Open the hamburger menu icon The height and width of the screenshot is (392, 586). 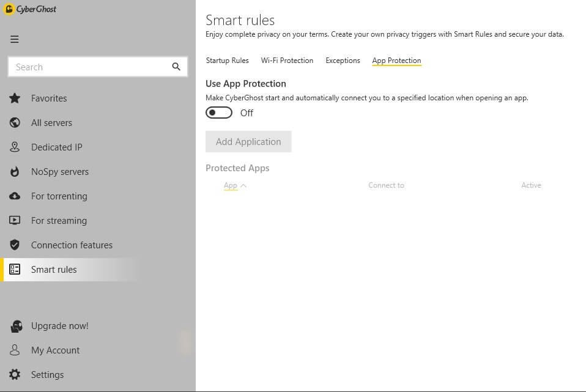tap(15, 39)
